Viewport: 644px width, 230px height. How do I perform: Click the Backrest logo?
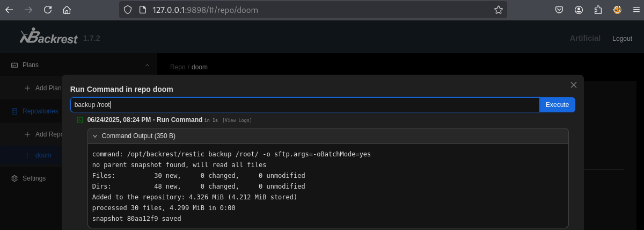tap(49, 38)
